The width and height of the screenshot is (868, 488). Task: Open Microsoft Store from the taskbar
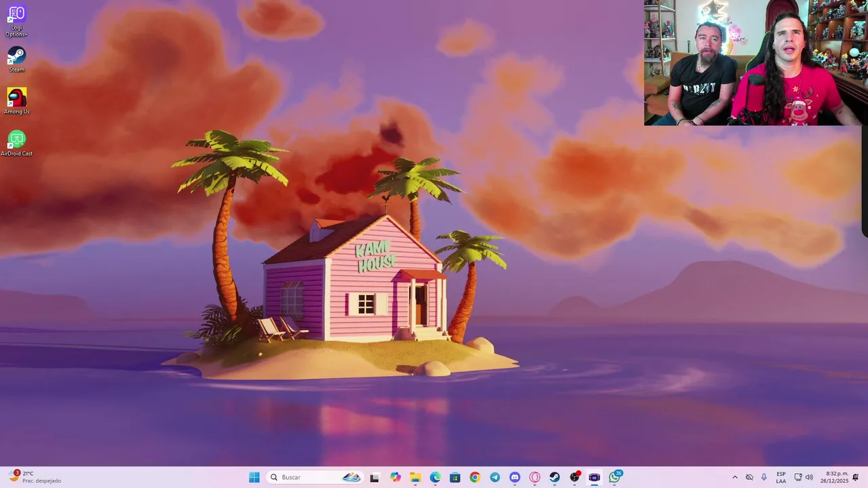(455, 477)
